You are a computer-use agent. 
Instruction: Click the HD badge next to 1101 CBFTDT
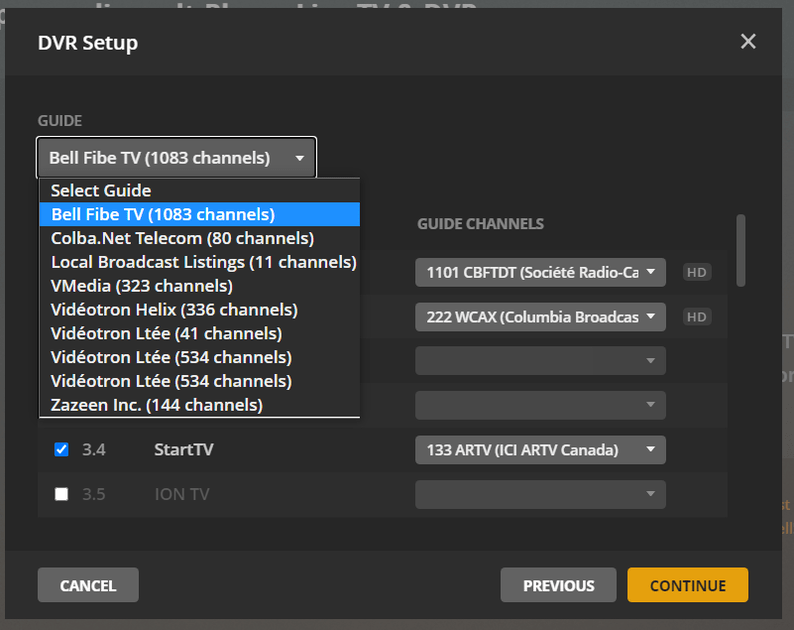click(697, 272)
